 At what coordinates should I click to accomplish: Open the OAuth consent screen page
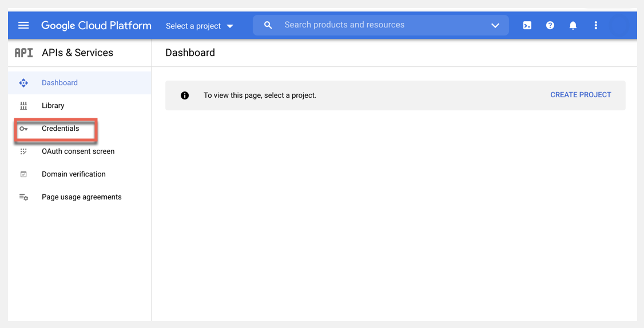coord(78,151)
